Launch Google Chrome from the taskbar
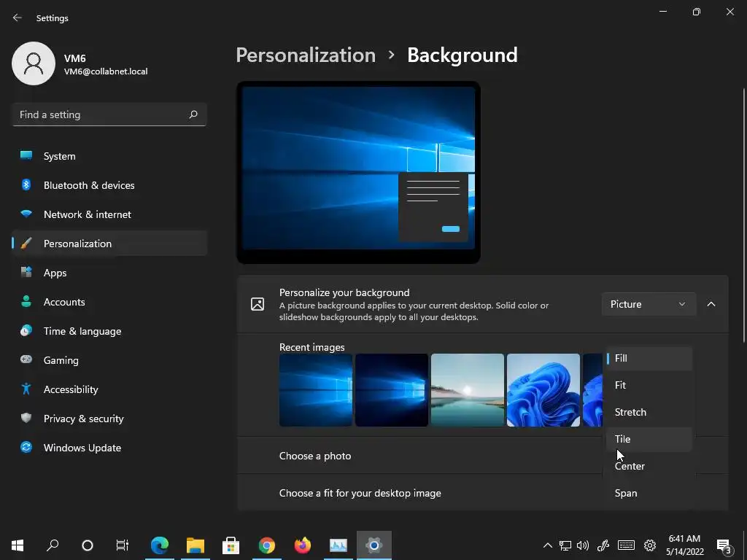 pyautogui.click(x=267, y=545)
